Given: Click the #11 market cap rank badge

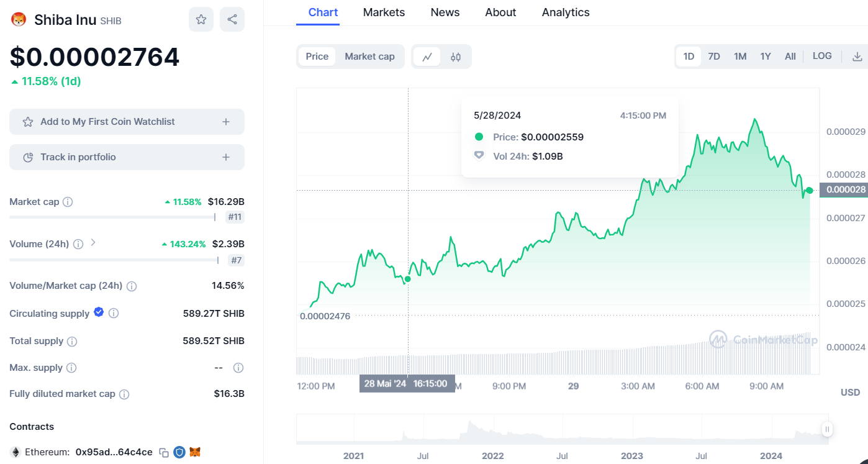Looking at the screenshot, I should point(235,217).
